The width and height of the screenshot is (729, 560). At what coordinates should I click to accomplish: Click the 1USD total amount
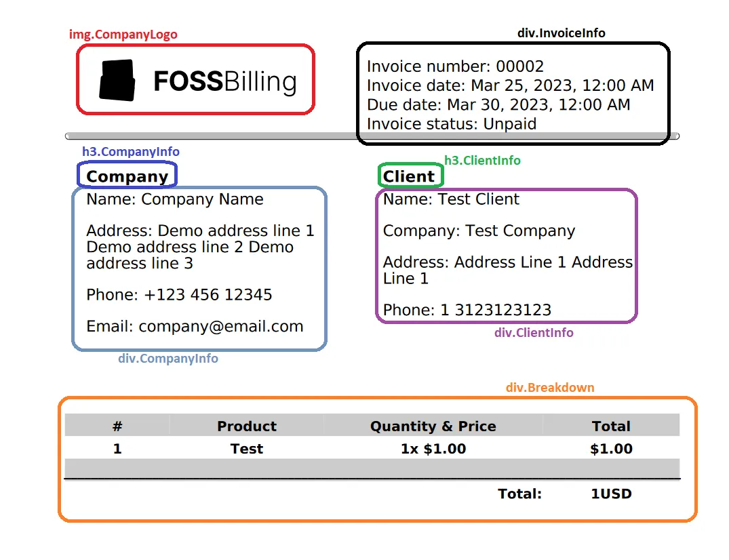(x=611, y=494)
